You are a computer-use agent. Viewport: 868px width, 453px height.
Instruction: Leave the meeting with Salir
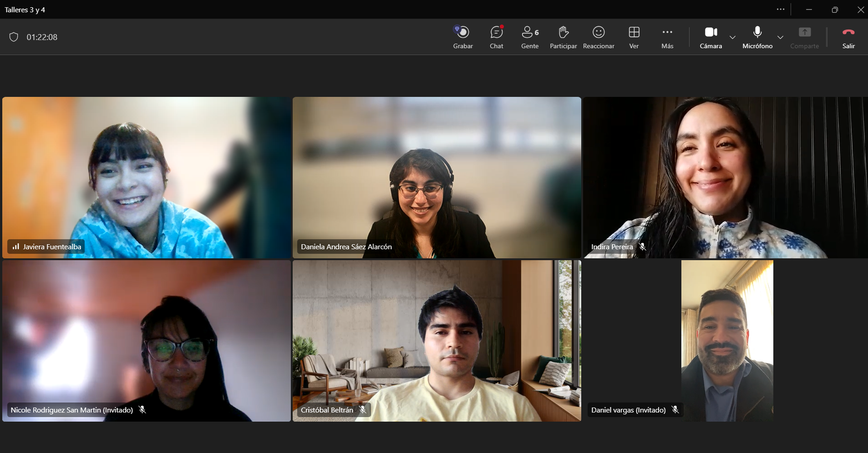coord(848,37)
